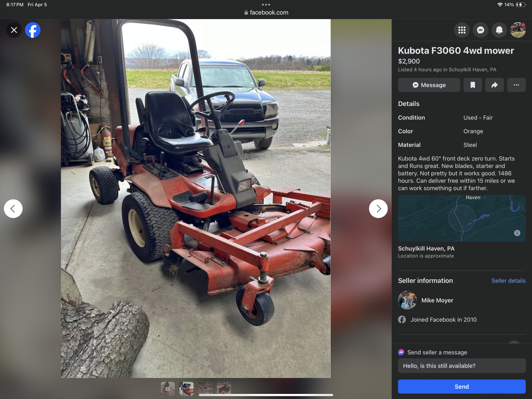View Mike Moyer's seller profile
The image size is (532, 399).
pyautogui.click(x=437, y=300)
